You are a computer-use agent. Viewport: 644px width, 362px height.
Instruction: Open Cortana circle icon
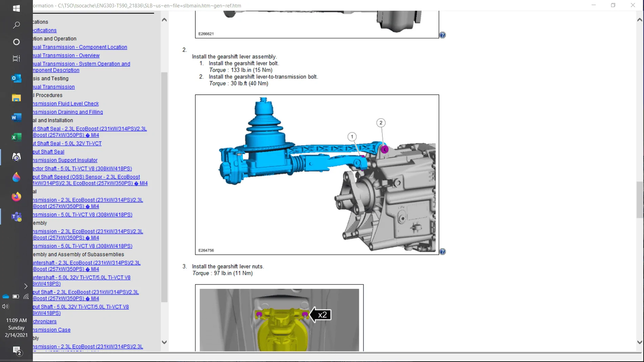coord(16,42)
